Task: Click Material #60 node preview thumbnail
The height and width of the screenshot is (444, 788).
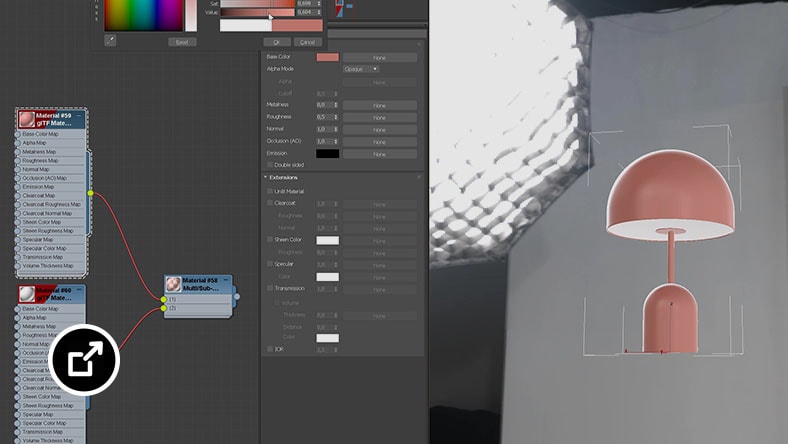Action: 28,295
